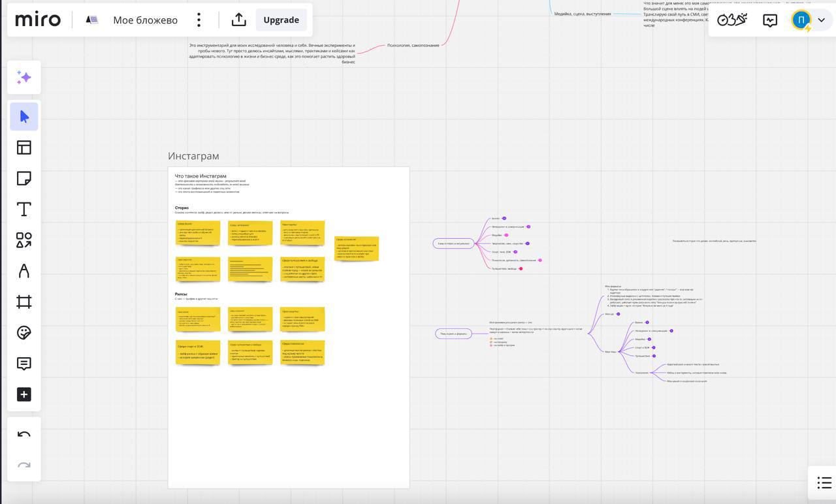Click the Сторис section heading
Viewport: 836px width, 504px height.
tap(182, 208)
